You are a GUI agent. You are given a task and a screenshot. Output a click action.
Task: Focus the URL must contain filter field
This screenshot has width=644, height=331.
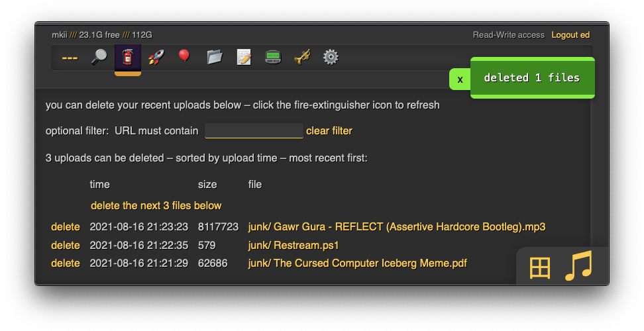pos(254,131)
